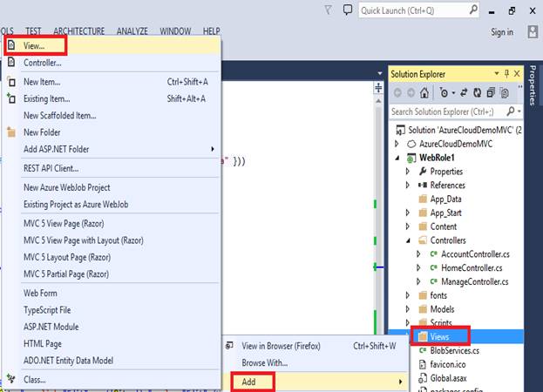Select MVC 5 View Page (Razor)
This screenshot has width=543, height=392.
click(x=112, y=223)
